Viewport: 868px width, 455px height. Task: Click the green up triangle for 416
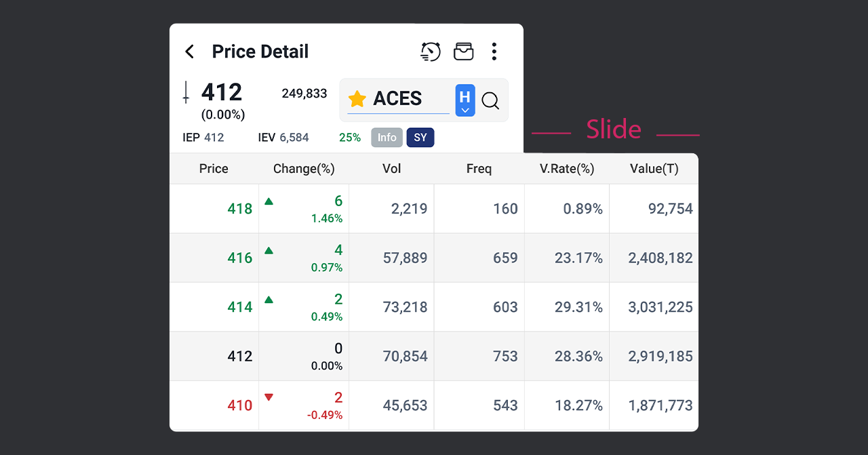tap(269, 250)
